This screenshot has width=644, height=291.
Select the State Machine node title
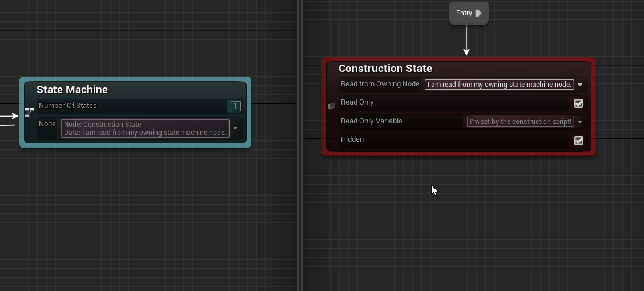pos(72,90)
